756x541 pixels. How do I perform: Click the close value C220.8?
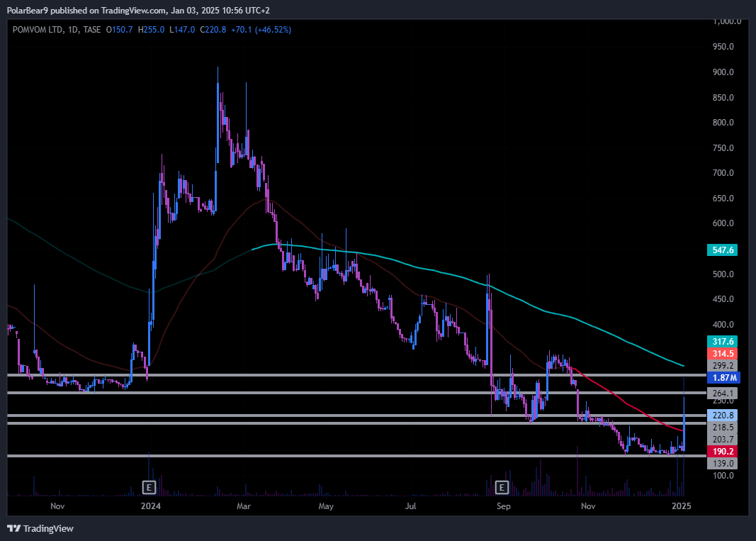[x=213, y=30]
